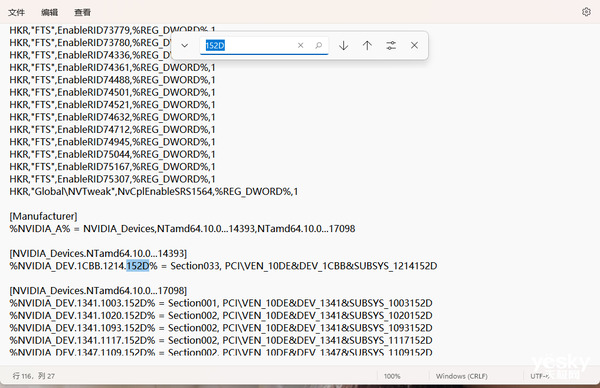Click Section033 in the 1CBB device line

[195, 266]
